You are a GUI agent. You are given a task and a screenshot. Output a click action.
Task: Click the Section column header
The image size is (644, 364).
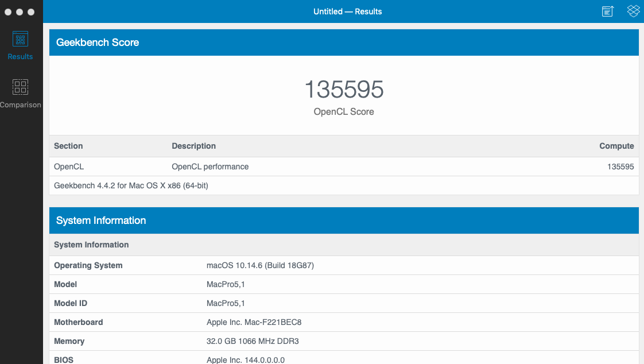point(68,146)
